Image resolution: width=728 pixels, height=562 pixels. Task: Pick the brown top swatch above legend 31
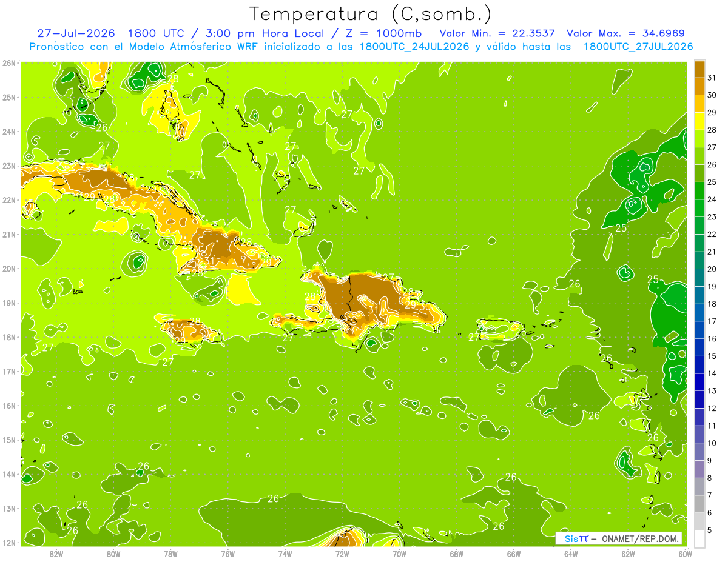(x=699, y=69)
